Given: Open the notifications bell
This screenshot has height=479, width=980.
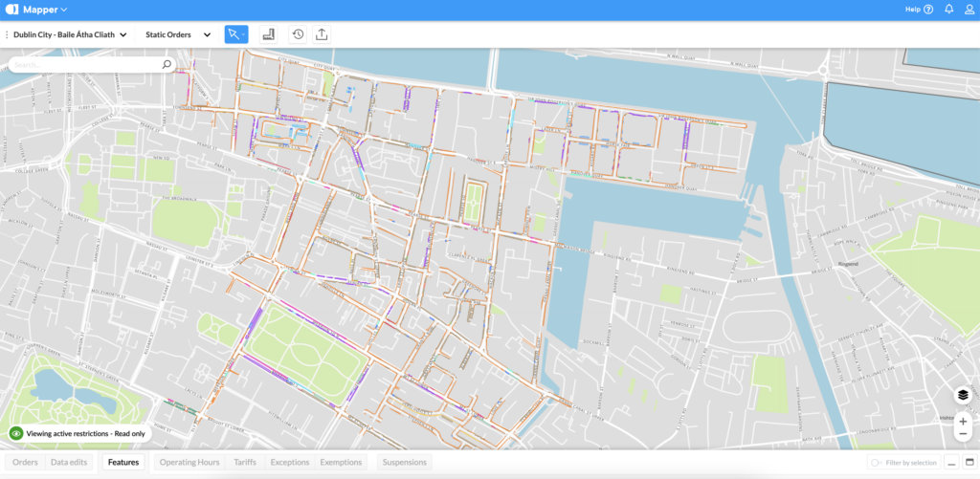Looking at the screenshot, I should [948, 10].
